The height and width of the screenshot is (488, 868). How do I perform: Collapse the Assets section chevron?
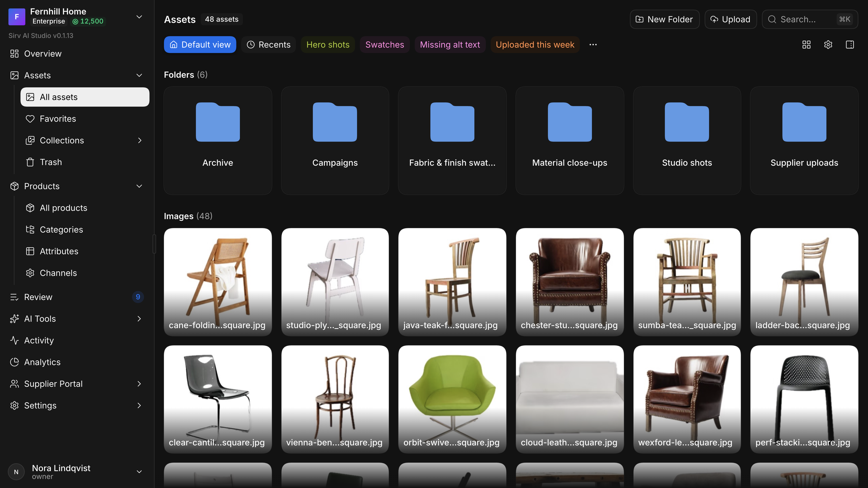(x=139, y=75)
